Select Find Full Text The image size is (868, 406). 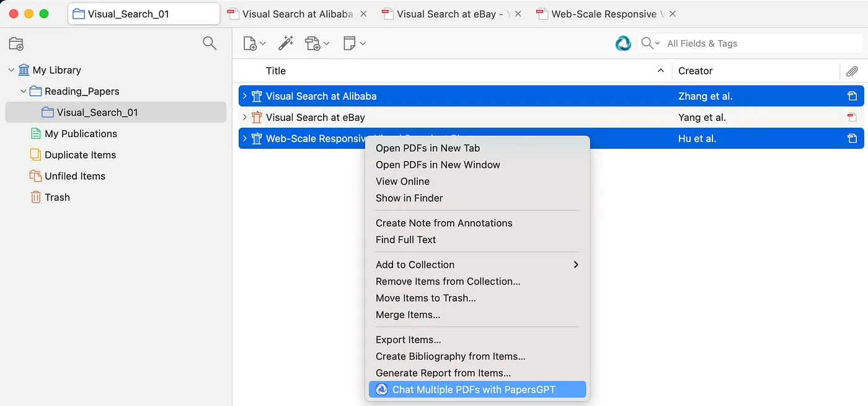coord(477,240)
